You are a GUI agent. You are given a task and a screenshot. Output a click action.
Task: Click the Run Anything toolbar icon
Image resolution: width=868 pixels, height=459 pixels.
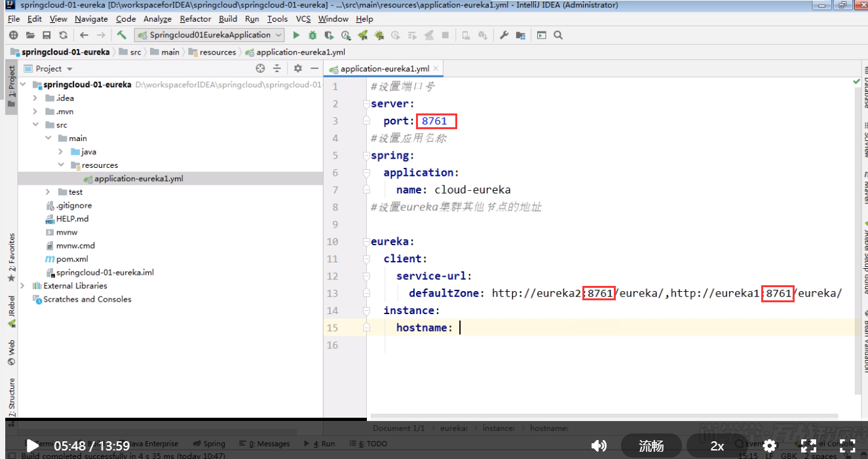click(x=542, y=35)
